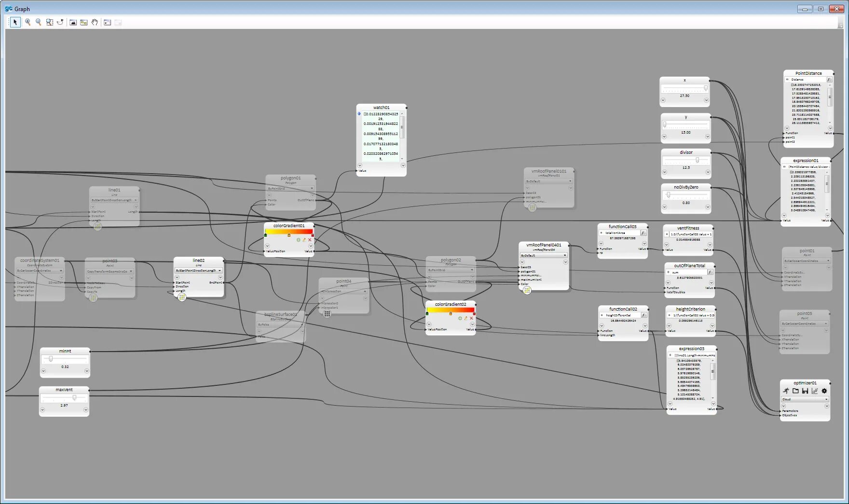Click the zoom in magnifier tool
This screenshot has width=849, height=504.
pyautogui.click(x=28, y=22)
